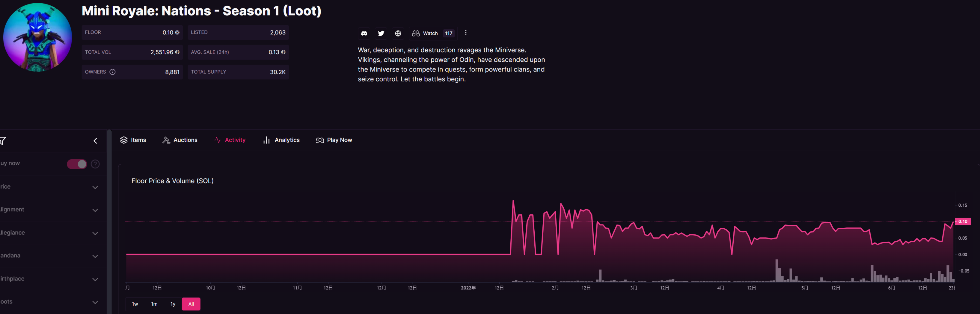Click the TOTAL SUPPLY value 30.2K

278,72
